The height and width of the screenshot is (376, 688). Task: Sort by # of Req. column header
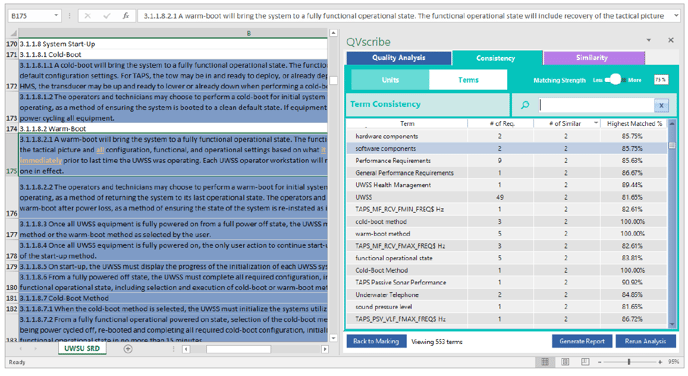coord(502,124)
